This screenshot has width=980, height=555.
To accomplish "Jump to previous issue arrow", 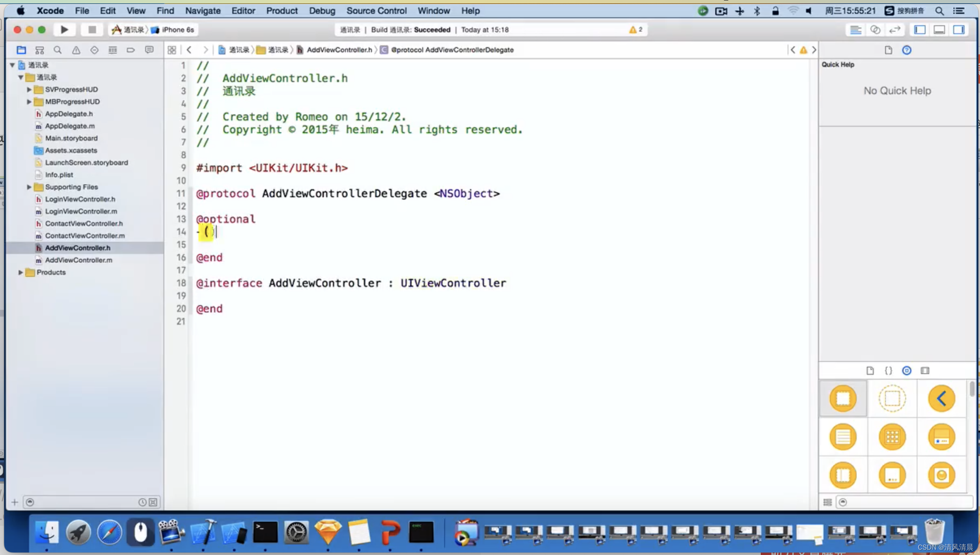I will [x=792, y=50].
